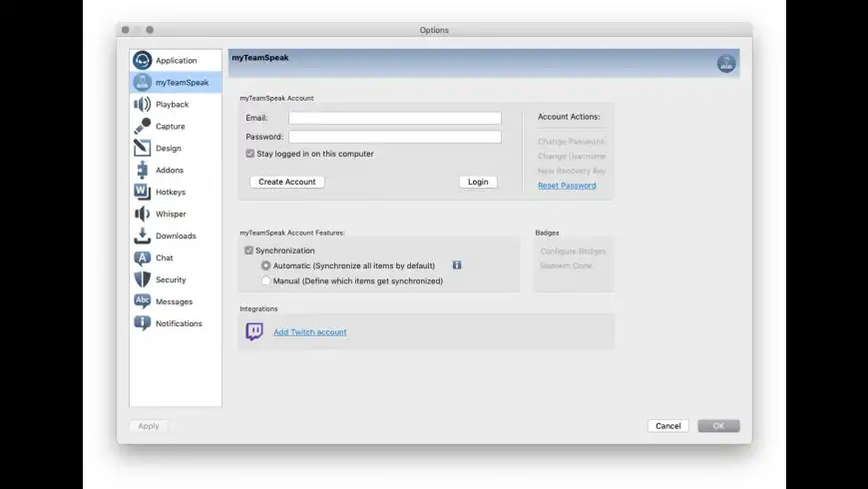The width and height of the screenshot is (868, 489).
Task: Select Automatic synchronization radio button
Action: (266, 265)
